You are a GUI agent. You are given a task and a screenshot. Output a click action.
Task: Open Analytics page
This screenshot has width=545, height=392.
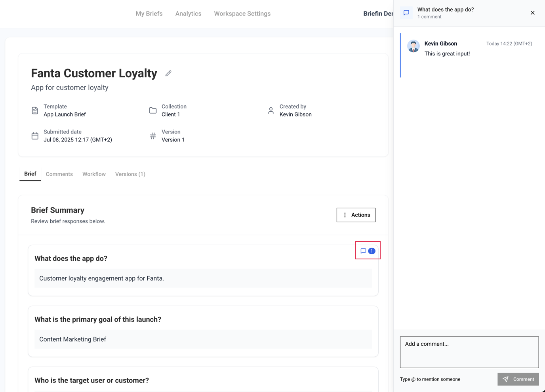(188, 13)
